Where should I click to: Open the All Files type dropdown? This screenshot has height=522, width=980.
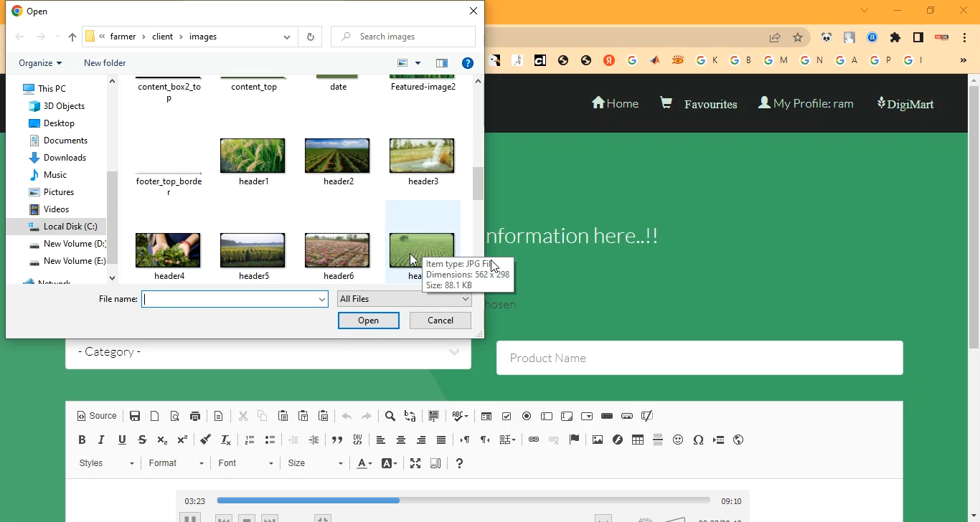coord(404,299)
